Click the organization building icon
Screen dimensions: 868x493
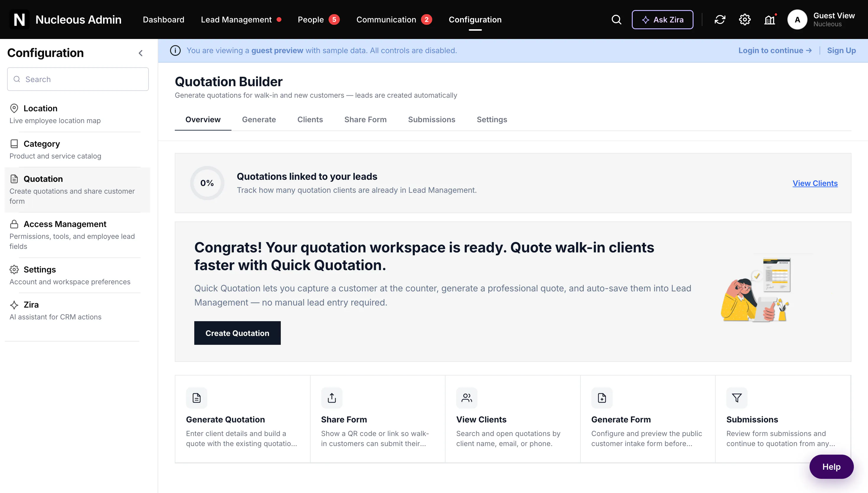tap(770, 20)
